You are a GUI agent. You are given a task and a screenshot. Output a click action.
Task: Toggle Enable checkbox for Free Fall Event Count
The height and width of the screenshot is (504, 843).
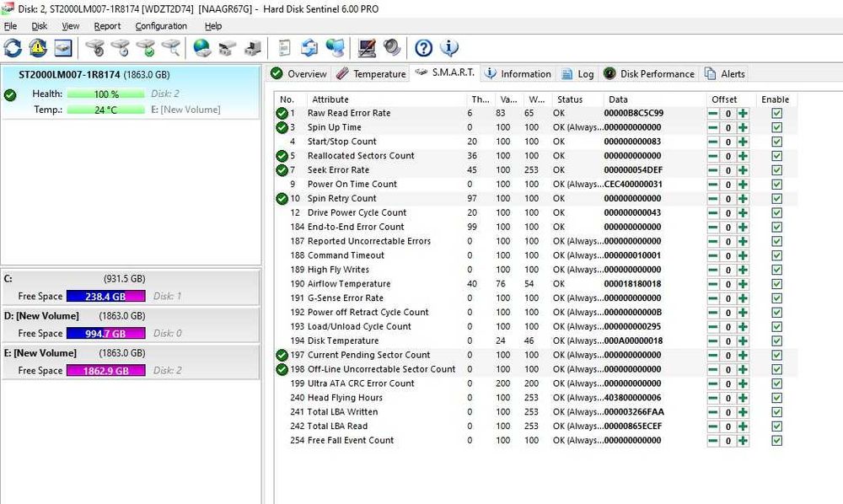pos(776,441)
